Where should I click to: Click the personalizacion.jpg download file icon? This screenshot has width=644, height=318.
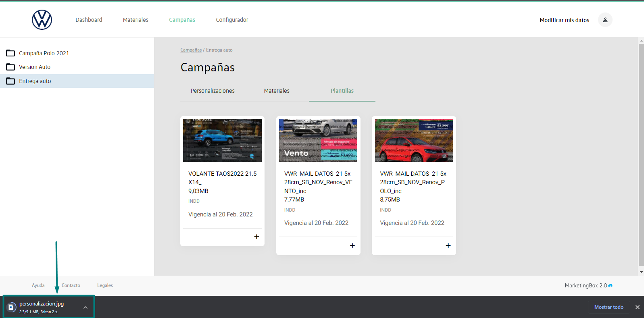[x=11, y=307]
